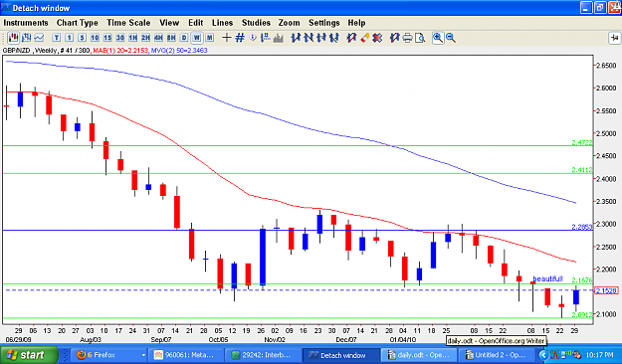The image size is (622, 364).
Task: Select the eraser tool icon
Action: (364, 38)
